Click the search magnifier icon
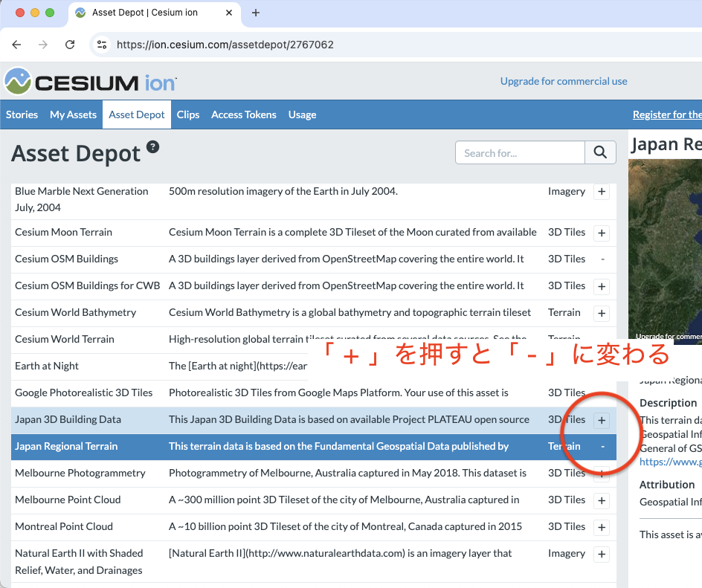This screenshot has width=702, height=588. pyautogui.click(x=600, y=152)
